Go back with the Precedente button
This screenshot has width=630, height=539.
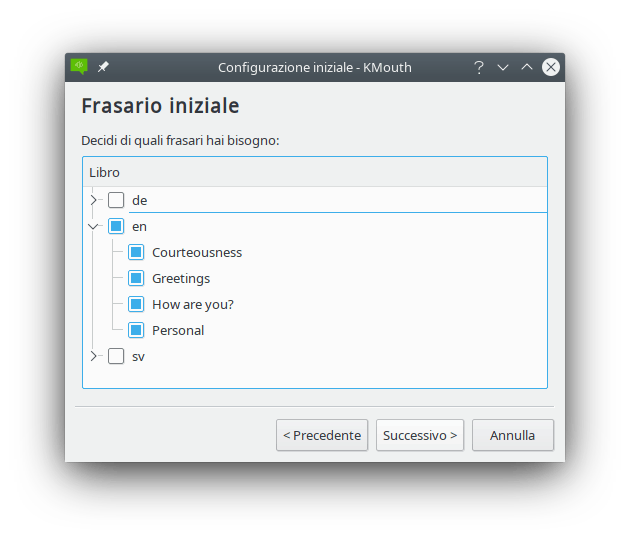pos(322,435)
